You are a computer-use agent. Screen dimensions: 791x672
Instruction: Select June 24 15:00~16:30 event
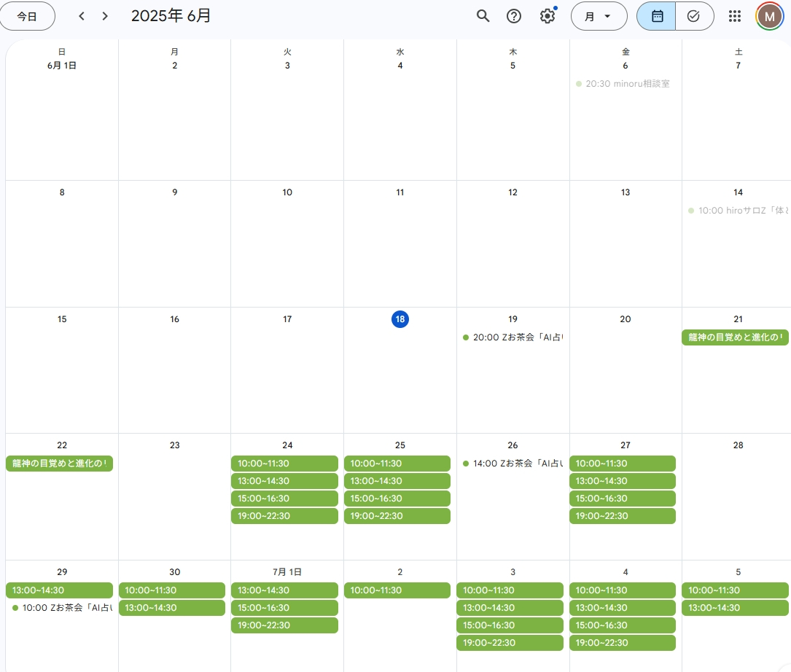(x=284, y=499)
